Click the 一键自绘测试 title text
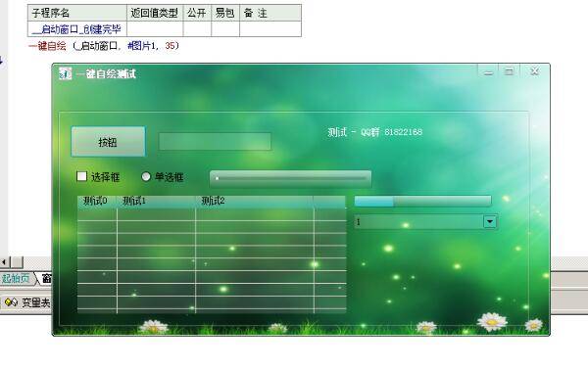The height and width of the screenshot is (369, 588). tap(106, 73)
